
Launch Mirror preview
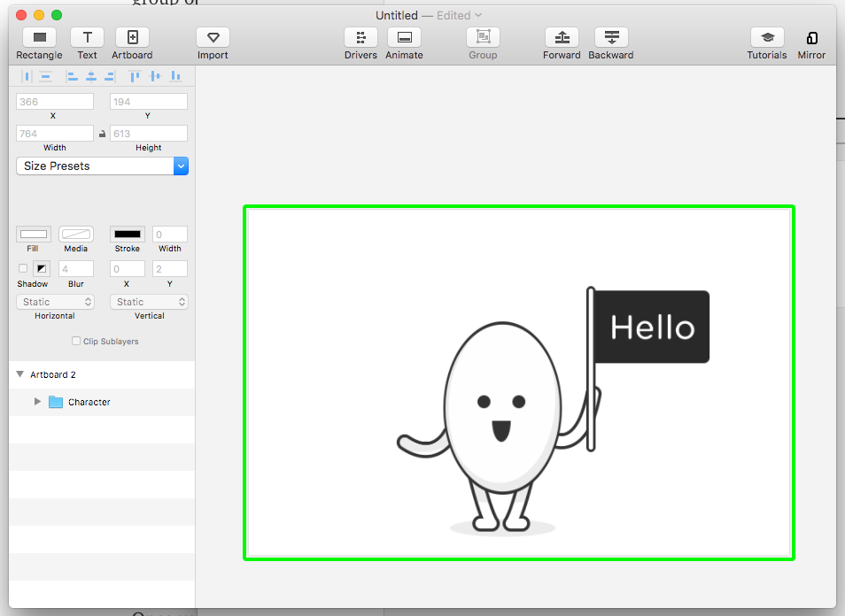811,37
